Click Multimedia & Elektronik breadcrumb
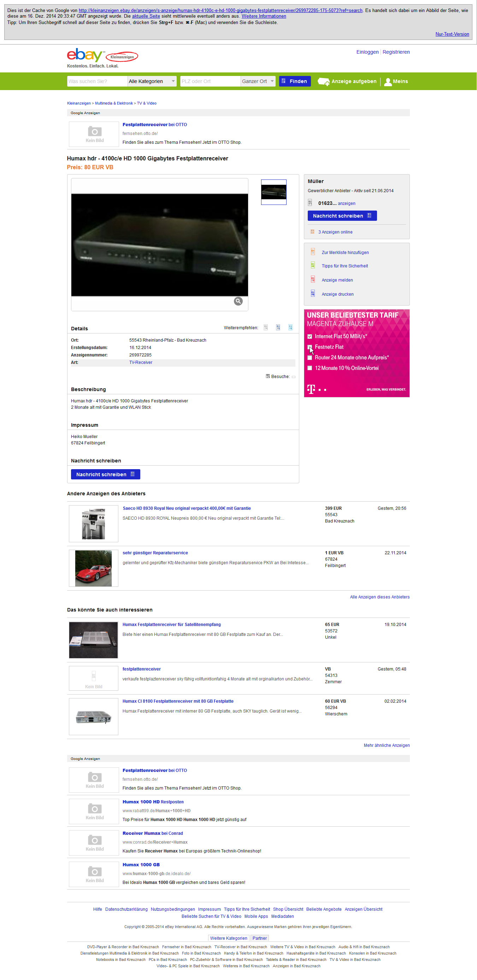Viewport: 477px width, 980px height. [x=114, y=104]
